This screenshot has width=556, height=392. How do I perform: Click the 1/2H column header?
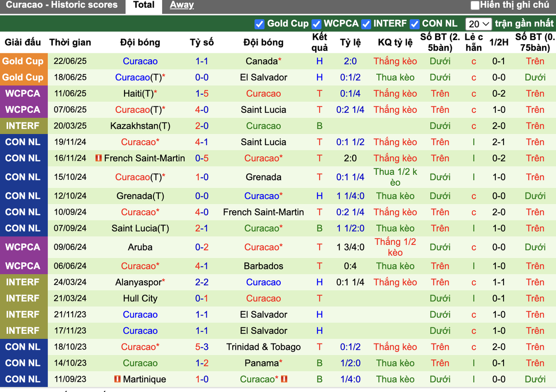click(499, 42)
